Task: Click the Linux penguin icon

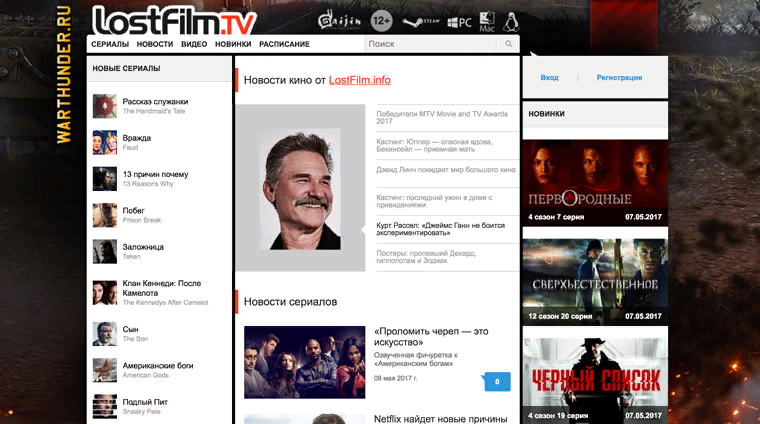Action: [x=511, y=21]
